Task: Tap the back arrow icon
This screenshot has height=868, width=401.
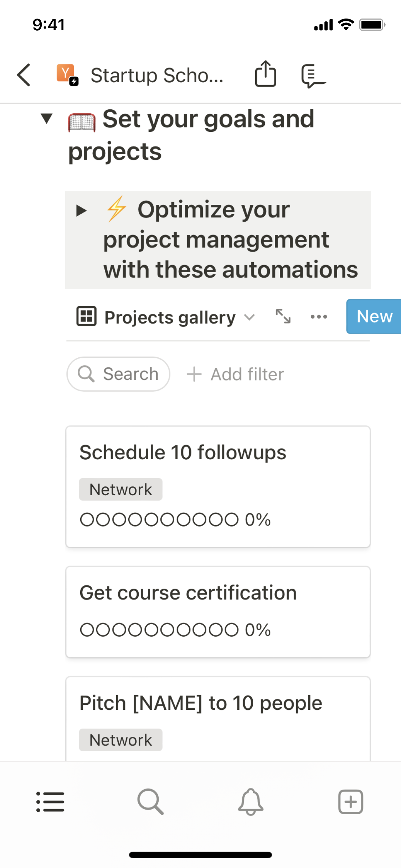Action: coord(24,75)
